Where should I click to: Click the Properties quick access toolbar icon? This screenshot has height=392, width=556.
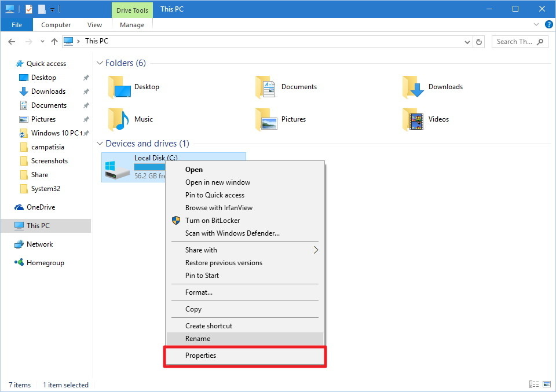click(29, 9)
